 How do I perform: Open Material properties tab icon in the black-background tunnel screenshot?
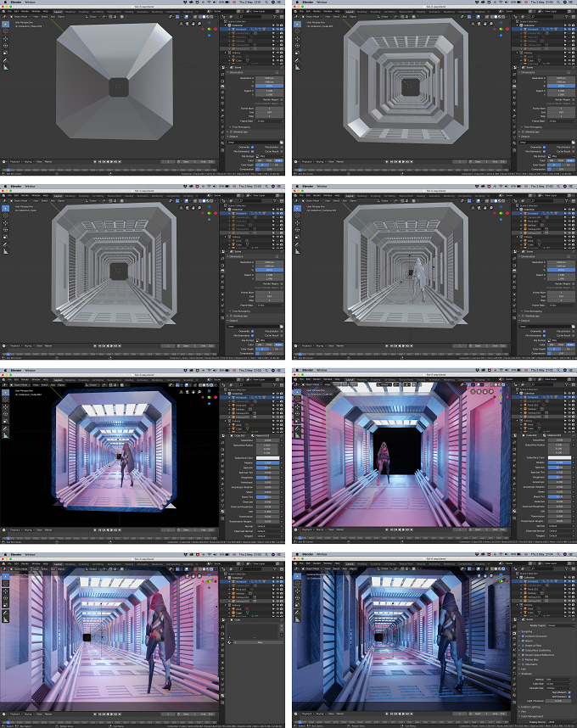coord(222,511)
